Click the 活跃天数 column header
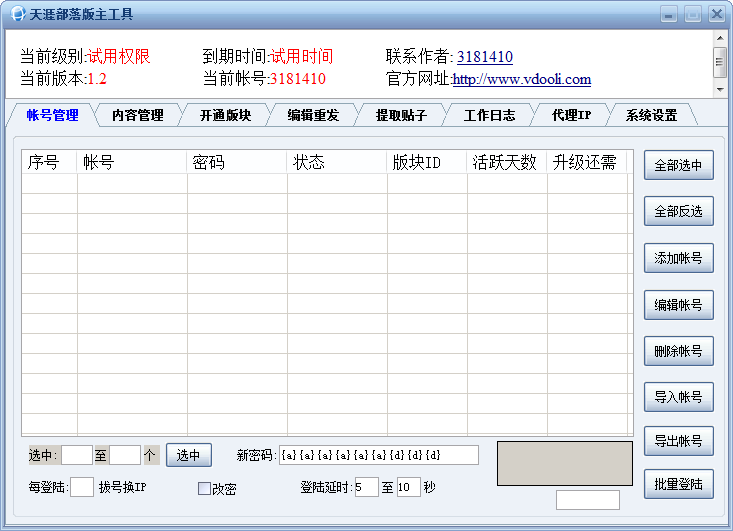This screenshot has height=531, width=733. [x=507, y=162]
